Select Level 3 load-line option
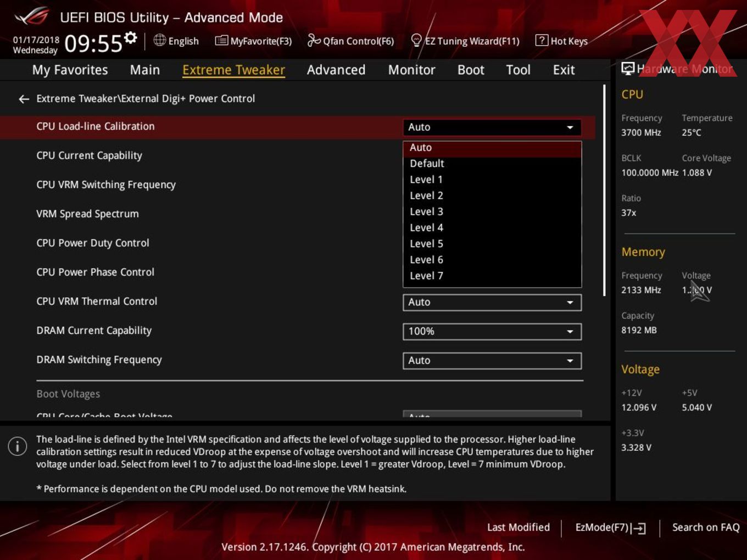This screenshot has height=560, width=747. [x=492, y=211]
